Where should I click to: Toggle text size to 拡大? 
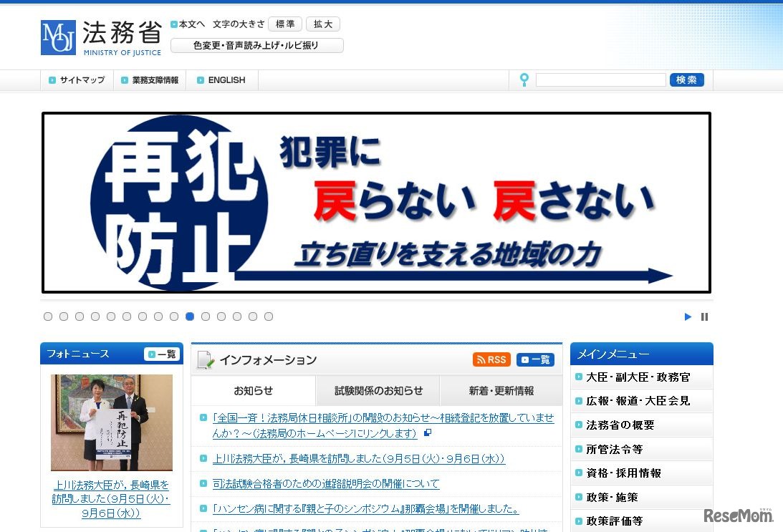coord(323,24)
